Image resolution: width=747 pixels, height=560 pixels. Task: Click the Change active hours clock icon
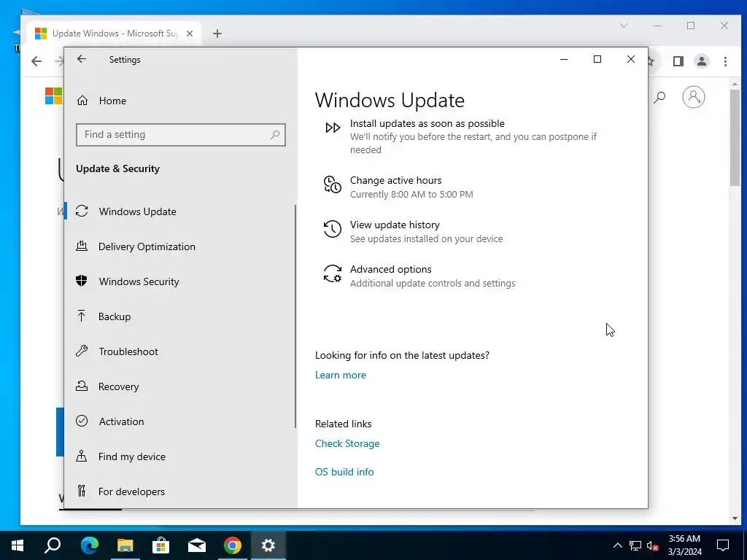[332, 184]
